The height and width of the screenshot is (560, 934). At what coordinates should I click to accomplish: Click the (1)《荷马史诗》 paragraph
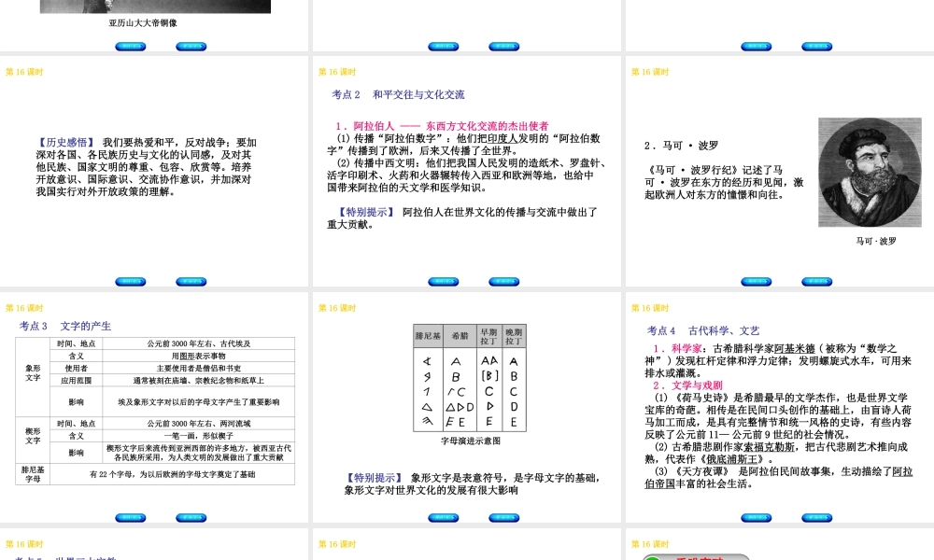pyautogui.click(x=778, y=416)
